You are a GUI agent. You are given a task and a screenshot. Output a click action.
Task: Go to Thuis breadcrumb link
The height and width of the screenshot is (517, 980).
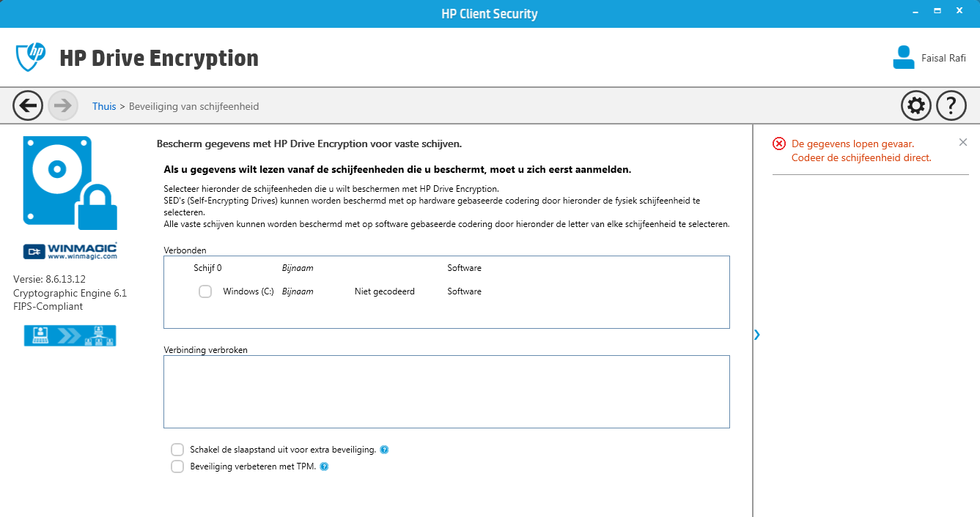(x=104, y=106)
